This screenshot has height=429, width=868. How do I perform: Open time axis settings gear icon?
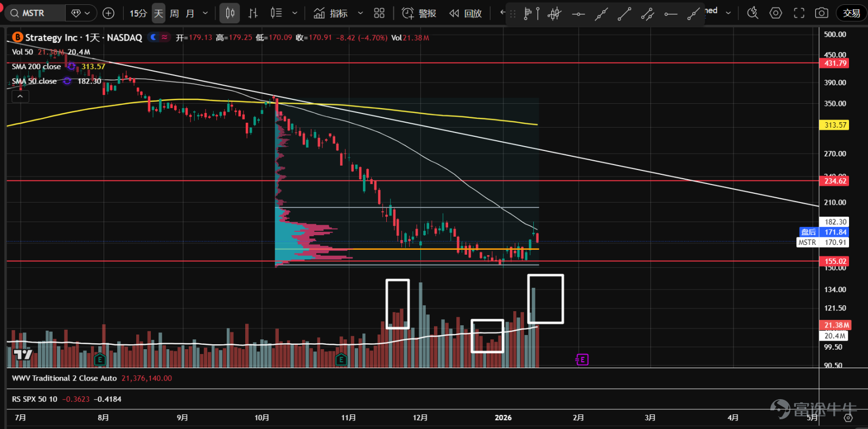pos(848,418)
